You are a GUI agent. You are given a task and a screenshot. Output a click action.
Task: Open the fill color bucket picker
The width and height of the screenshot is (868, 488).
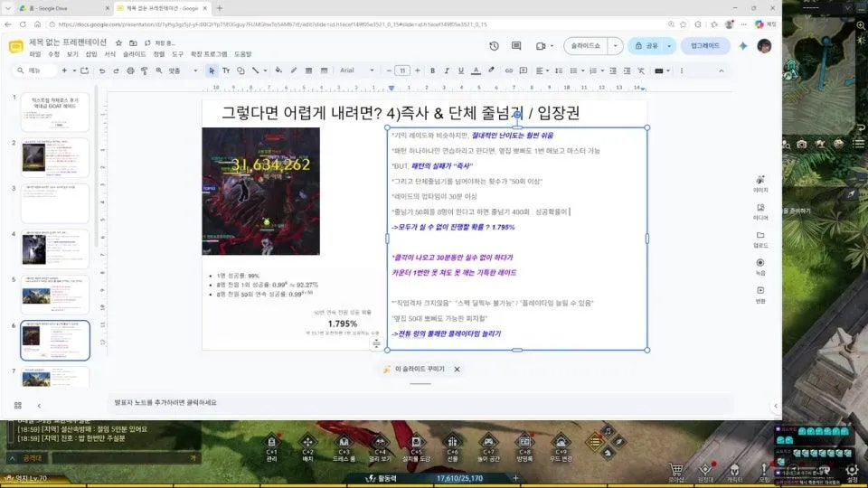pyautogui.click(x=278, y=70)
